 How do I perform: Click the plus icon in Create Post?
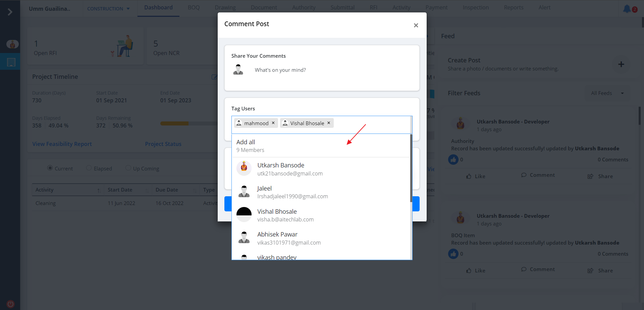621,64
